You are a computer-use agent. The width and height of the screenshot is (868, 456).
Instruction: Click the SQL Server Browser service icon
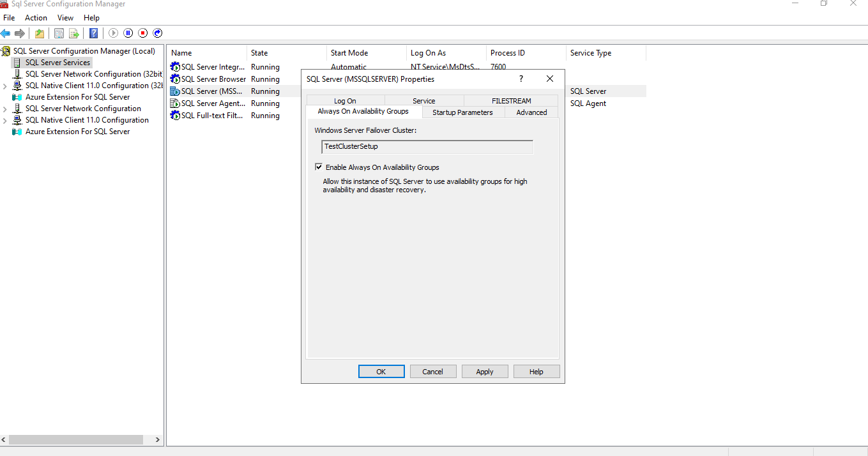(x=175, y=79)
